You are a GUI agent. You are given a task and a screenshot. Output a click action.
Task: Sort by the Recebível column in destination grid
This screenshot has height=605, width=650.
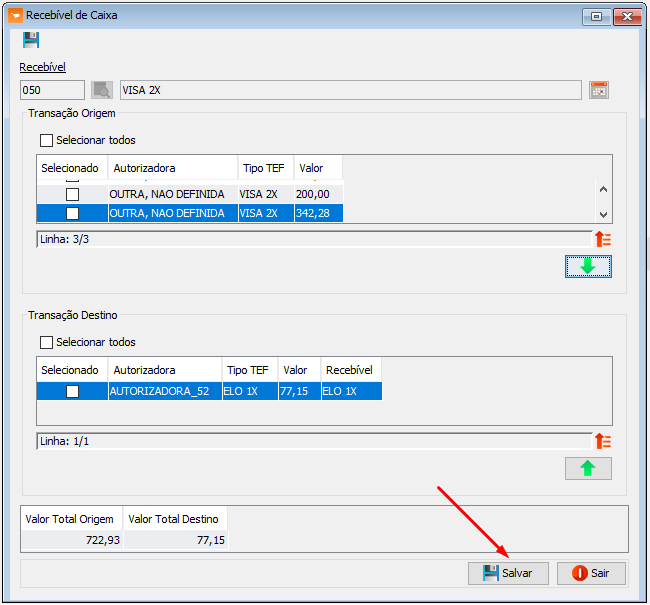[x=350, y=370]
